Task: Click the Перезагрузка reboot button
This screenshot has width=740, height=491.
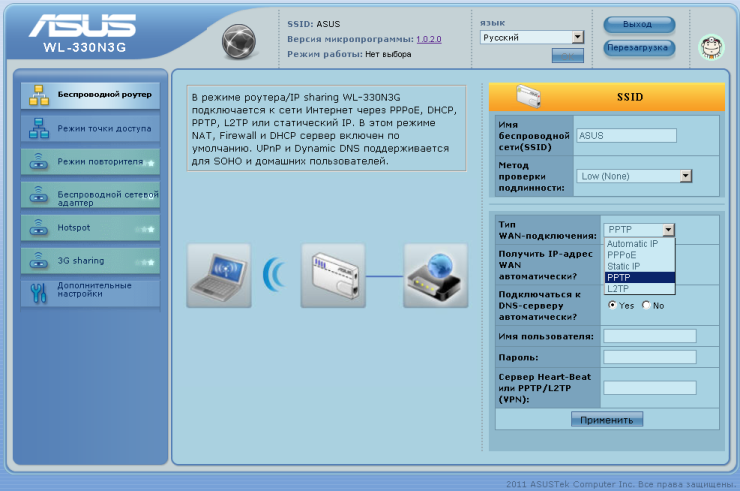Action: 639,48
